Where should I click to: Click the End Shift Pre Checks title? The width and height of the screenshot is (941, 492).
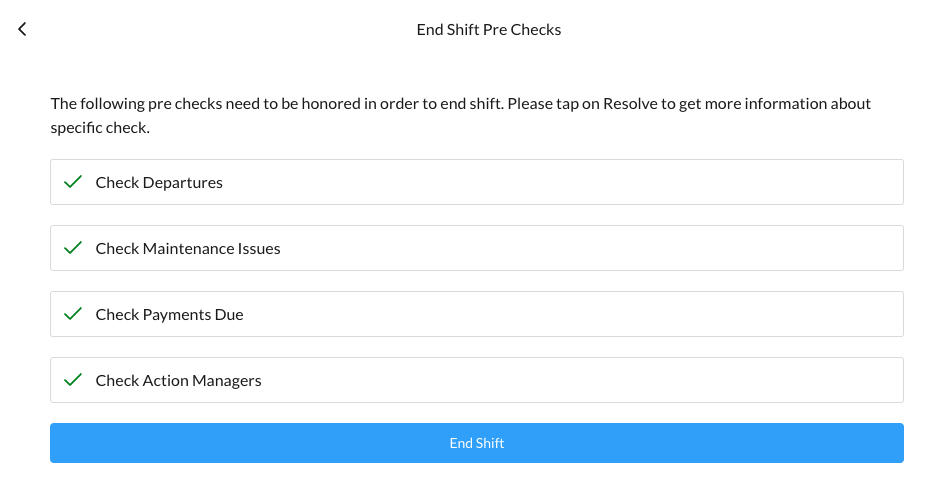pyautogui.click(x=488, y=30)
